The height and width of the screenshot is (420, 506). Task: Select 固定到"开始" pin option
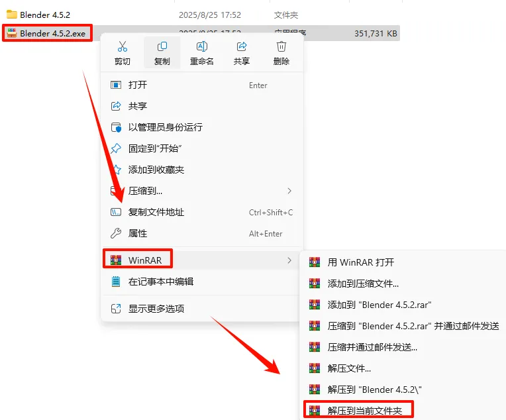202,148
